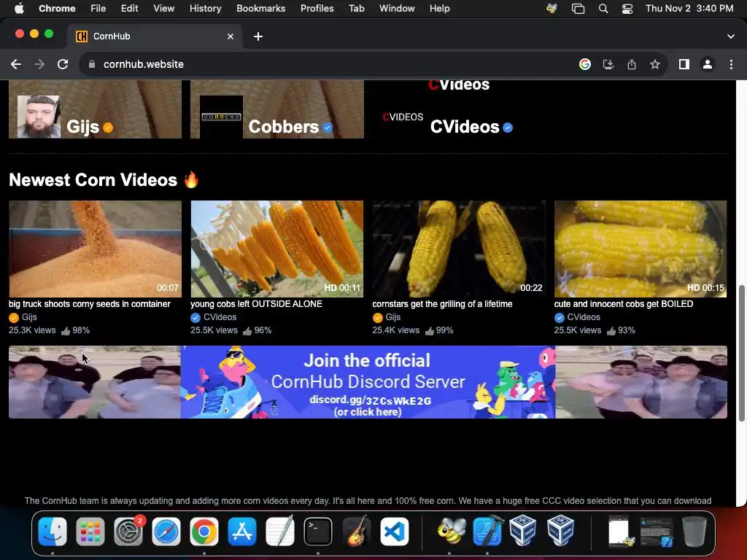Open App Store from the Dock
Screen dimensions: 747x560
click(242, 532)
